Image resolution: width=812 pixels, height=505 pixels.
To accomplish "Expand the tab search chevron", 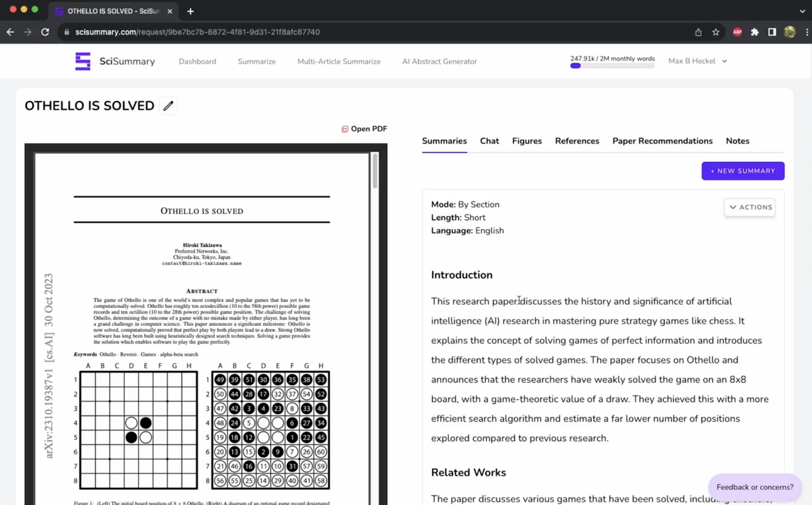I will (x=802, y=11).
